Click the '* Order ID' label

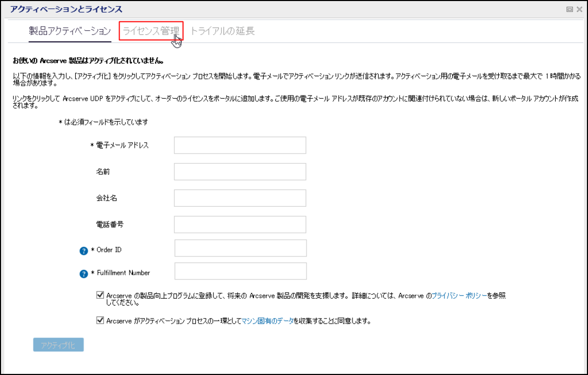(x=107, y=250)
